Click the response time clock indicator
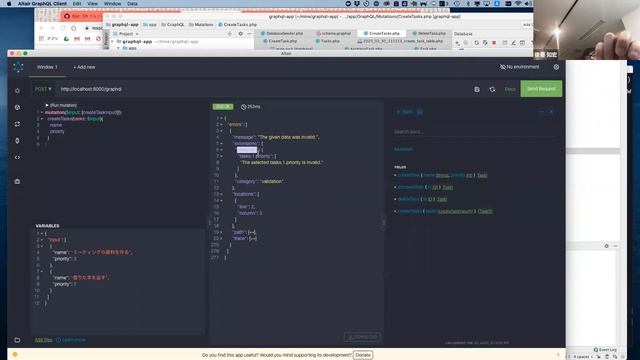Screen dimensions: 640x360 [x=250, y=107]
